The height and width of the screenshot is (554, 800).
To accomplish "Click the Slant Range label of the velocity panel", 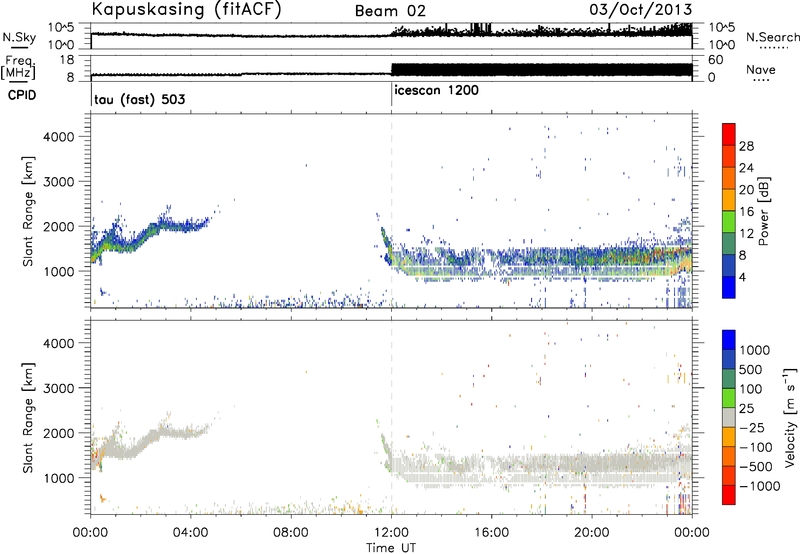I will point(28,417).
